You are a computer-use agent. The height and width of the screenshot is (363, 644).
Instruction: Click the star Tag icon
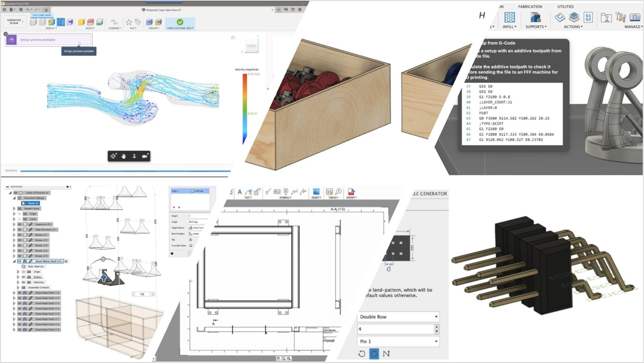point(129,22)
